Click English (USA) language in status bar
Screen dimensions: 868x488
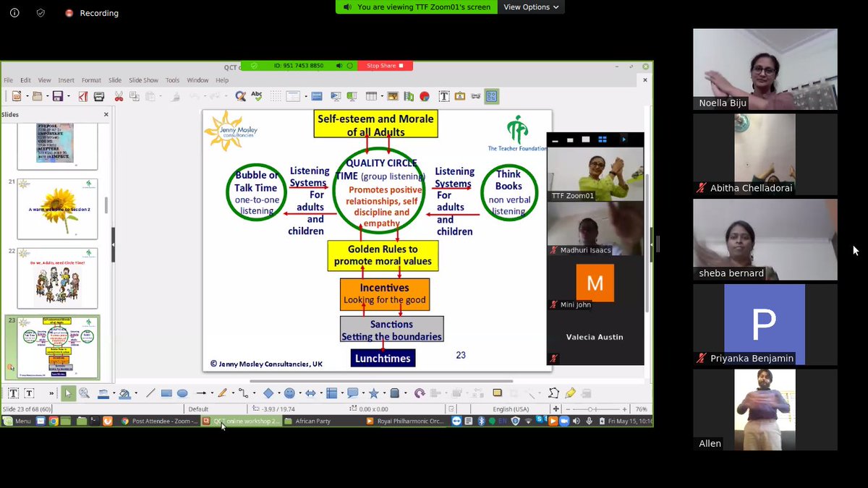tap(509, 409)
